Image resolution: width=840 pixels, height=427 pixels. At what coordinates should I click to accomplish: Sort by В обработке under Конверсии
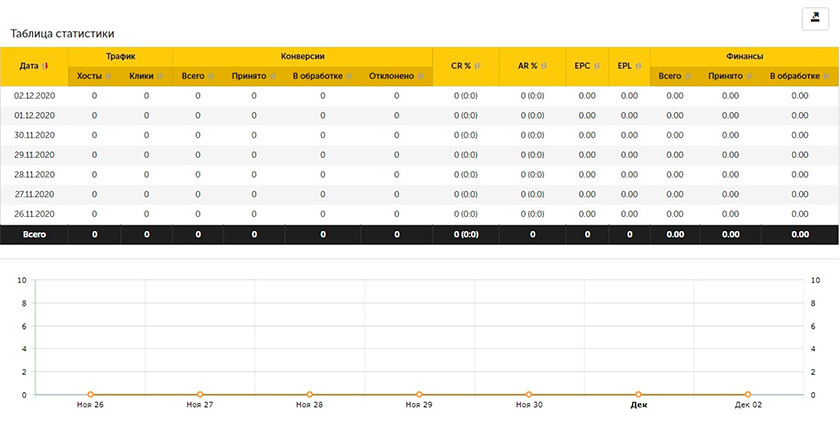click(x=349, y=76)
